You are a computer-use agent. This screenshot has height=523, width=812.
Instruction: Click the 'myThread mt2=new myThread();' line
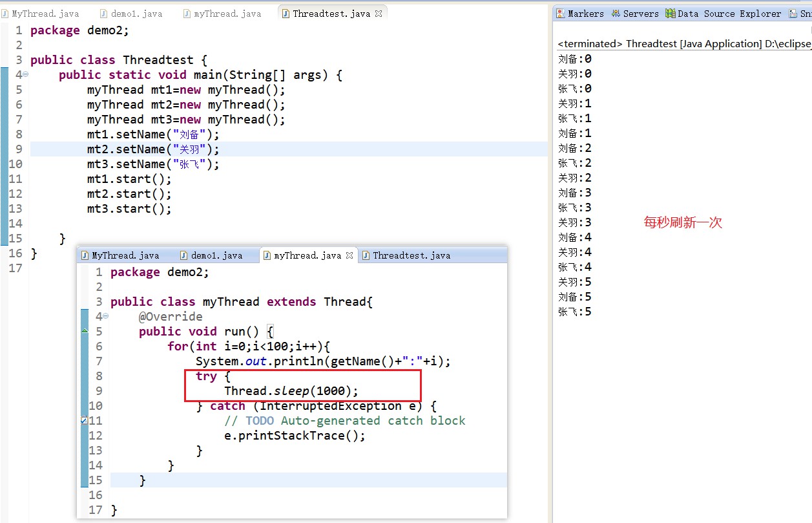coord(186,105)
